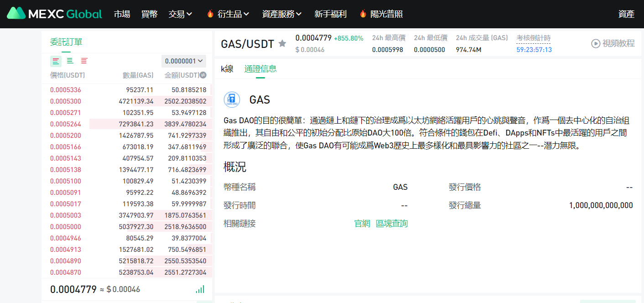Screen dimensions: 644x303
Task: Toggle the 金額(USDT) column swap icon
Action: tap(203, 75)
